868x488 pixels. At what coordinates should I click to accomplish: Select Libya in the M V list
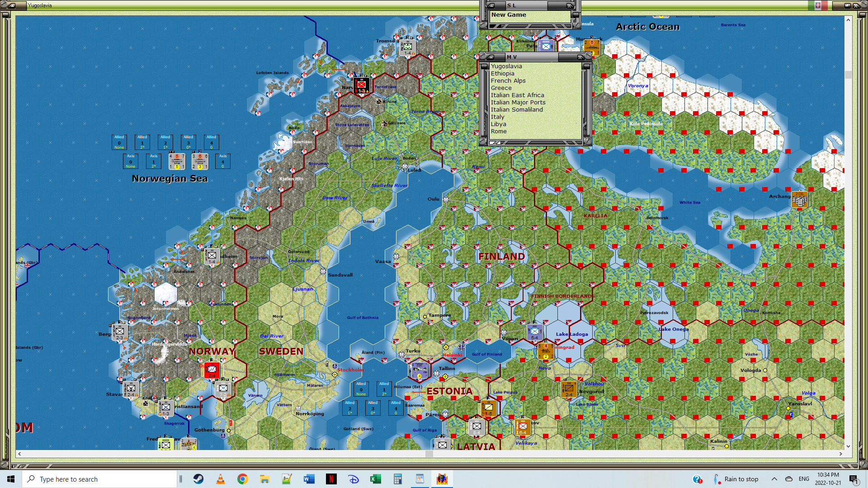point(498,124)
